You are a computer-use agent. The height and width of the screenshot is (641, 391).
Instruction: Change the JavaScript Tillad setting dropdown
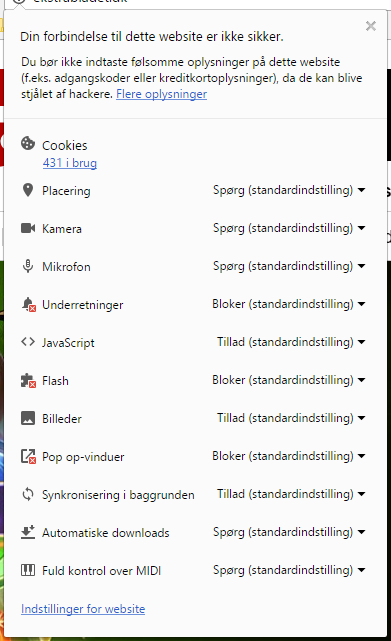pos(291,342)
